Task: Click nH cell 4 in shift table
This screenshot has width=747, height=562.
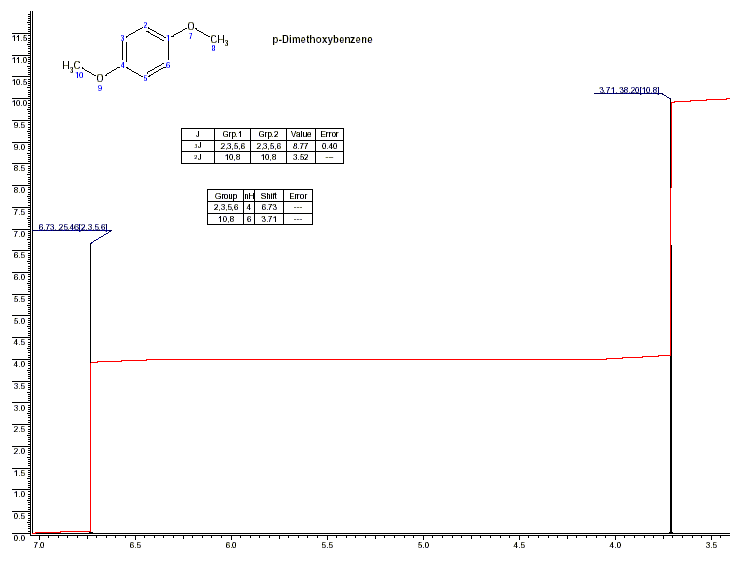Action: tap(249, 207)
